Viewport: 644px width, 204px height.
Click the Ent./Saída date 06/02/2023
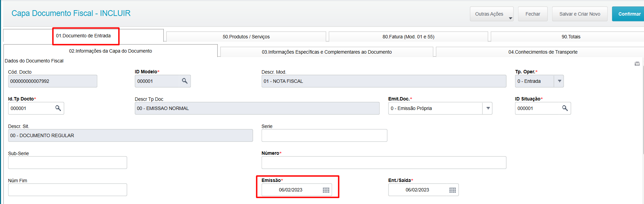point(417,190)
